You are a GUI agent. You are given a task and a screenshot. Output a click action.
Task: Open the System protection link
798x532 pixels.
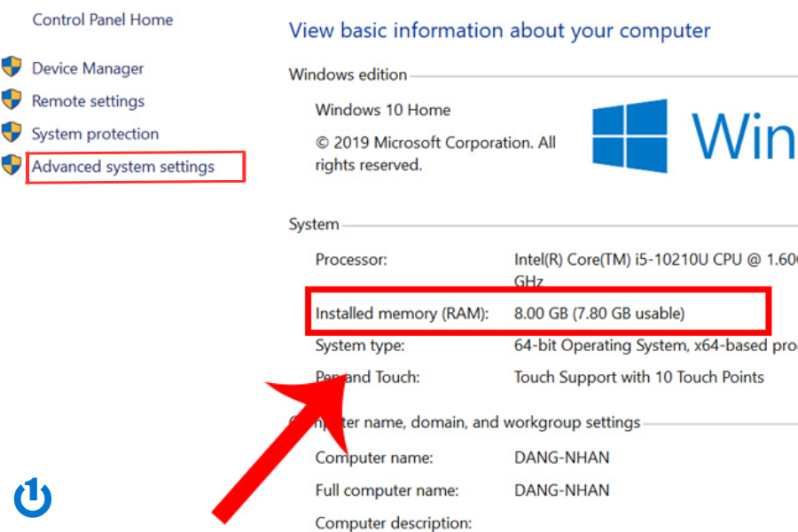click(95, 134)
